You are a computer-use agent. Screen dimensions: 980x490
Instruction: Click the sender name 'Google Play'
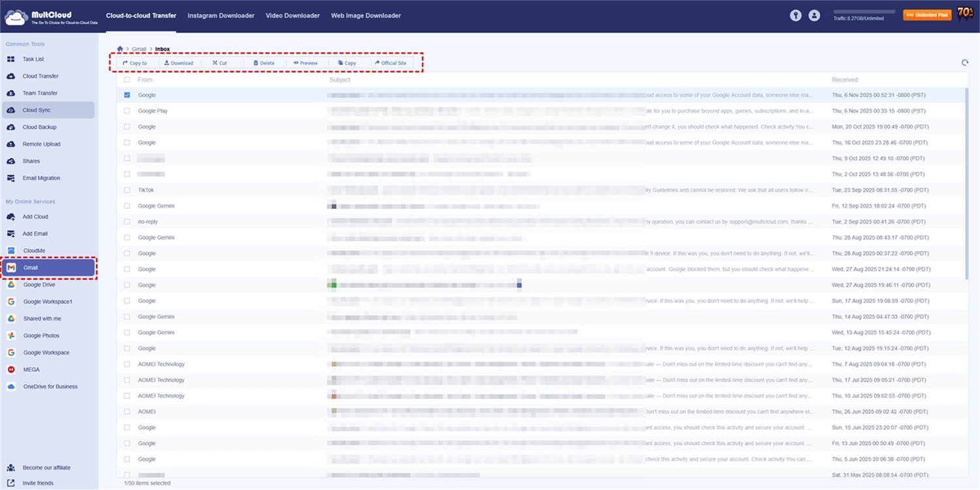(153, 111)
